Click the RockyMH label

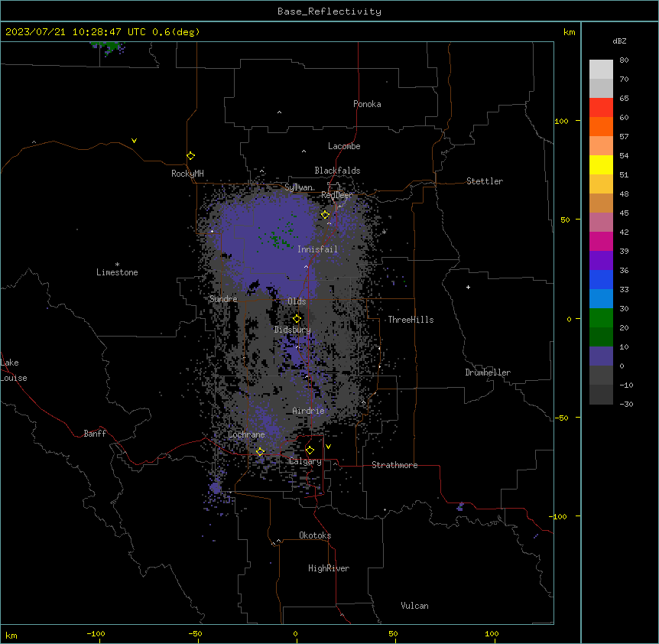[x=187, y=174]
